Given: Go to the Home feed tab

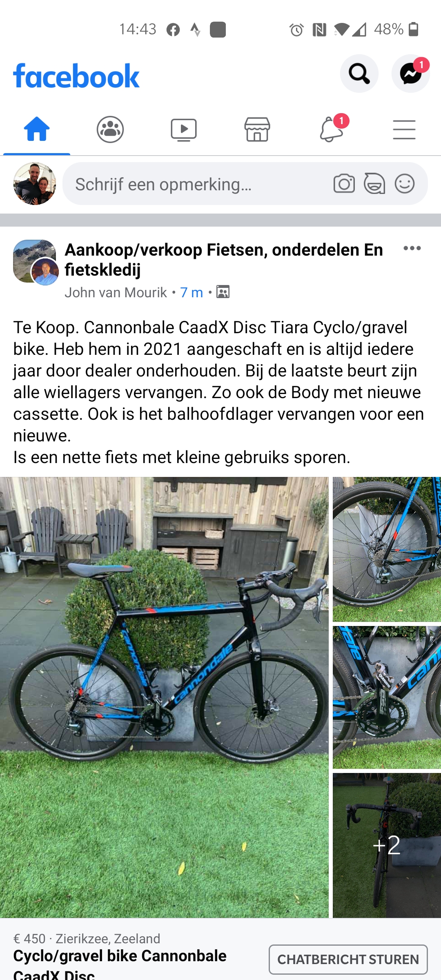Looking at the screenshot, I should click(x=37, y=129).
